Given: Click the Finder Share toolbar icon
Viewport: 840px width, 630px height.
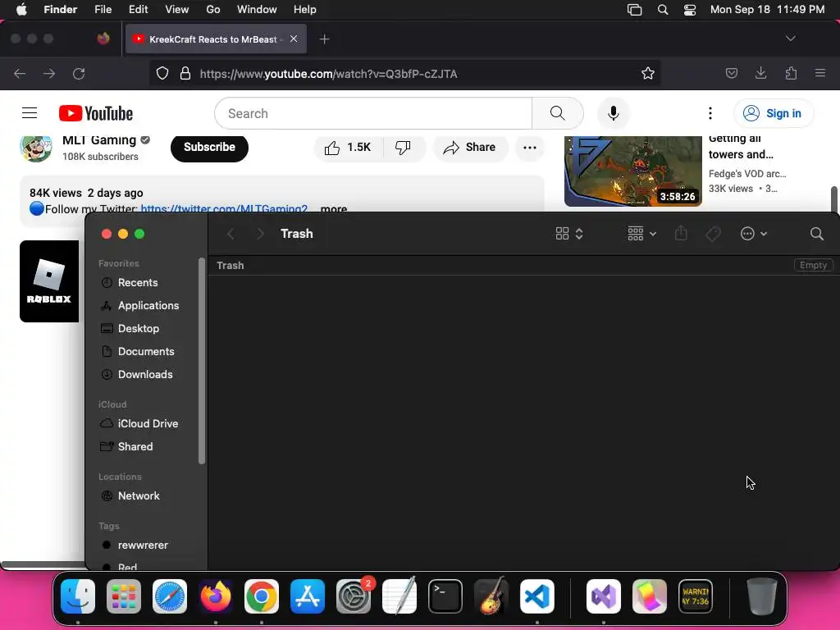Looking at the screenshot, I should (x=681, y=233).
